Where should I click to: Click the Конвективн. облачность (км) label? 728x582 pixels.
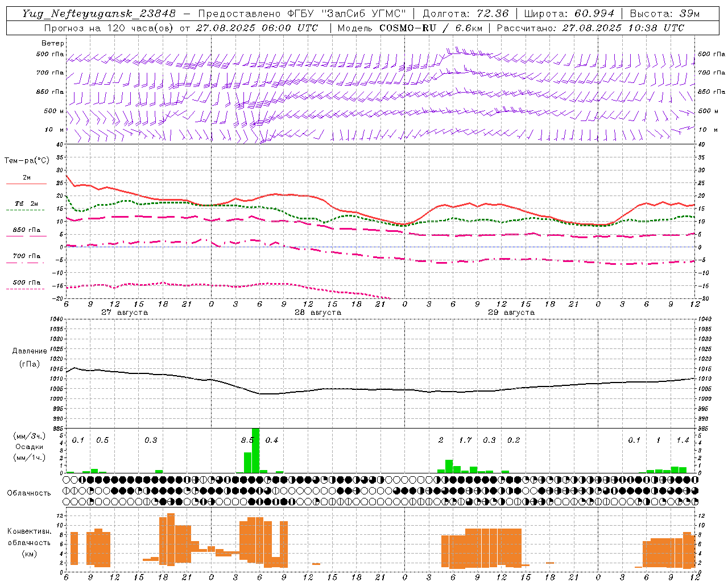point(29,542)
